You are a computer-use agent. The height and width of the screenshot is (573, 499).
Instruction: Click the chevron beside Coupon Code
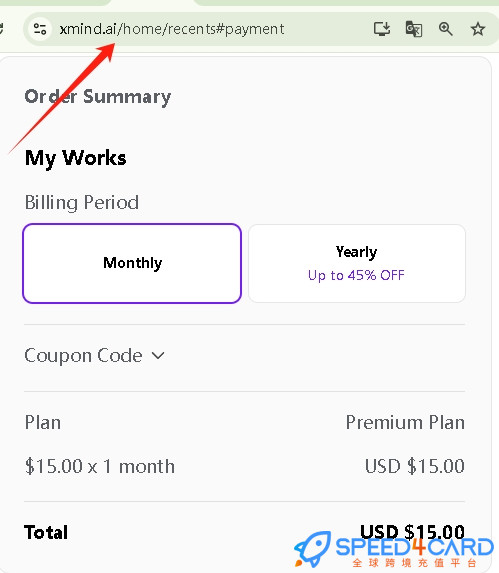(x=158, y=355)
